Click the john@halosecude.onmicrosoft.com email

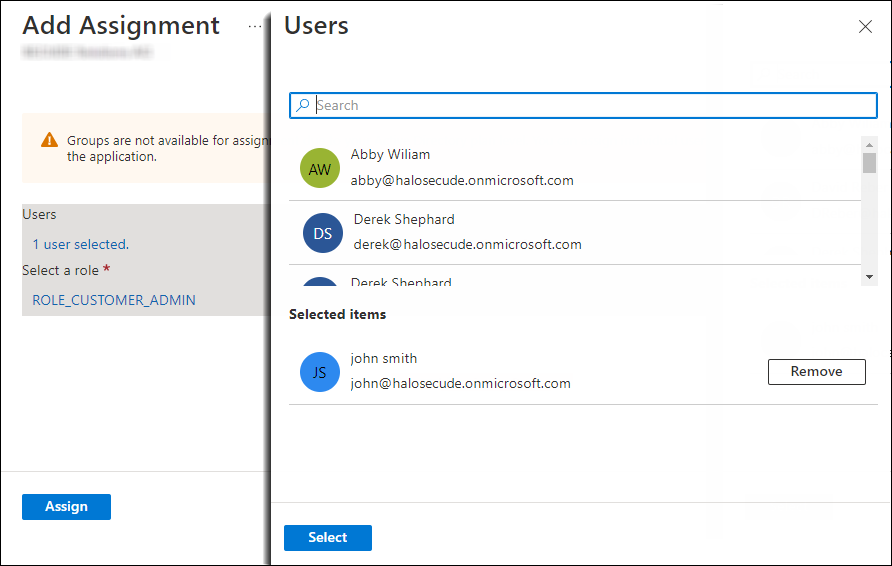pyautogui.click(x=460, y=383)
